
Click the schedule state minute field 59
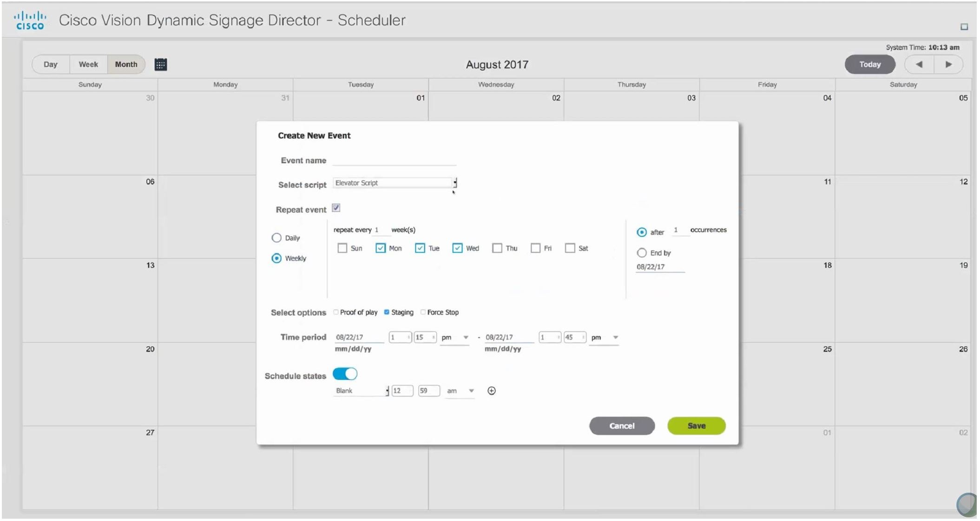pyautogui.click(x=429, y=391)
